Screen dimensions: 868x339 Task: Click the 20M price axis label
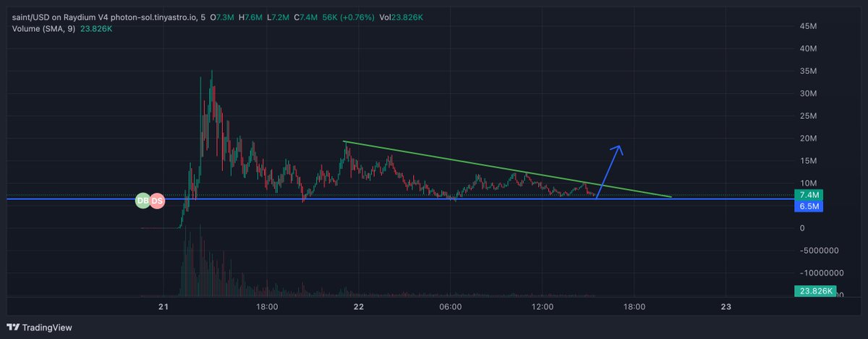[x=808, y=139]
